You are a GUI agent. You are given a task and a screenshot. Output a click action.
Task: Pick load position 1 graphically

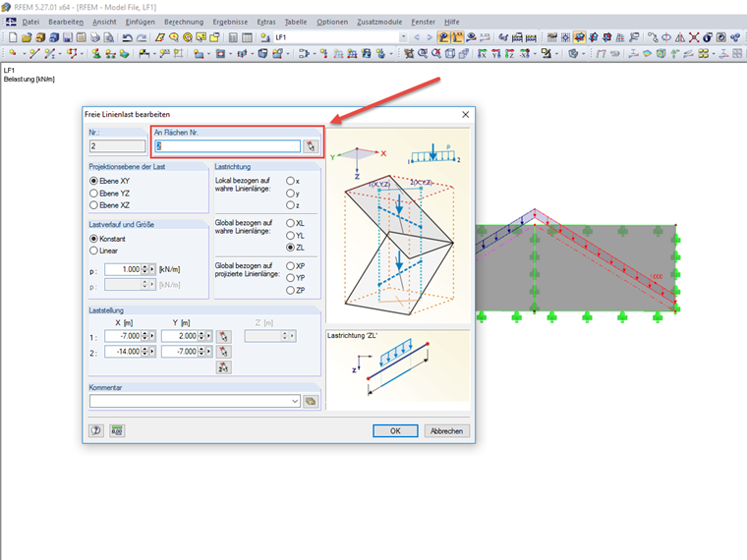pos(223,337)
